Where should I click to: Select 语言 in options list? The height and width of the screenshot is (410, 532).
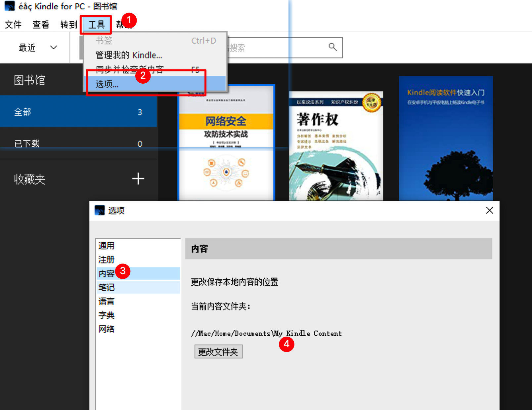click(138, 301)
